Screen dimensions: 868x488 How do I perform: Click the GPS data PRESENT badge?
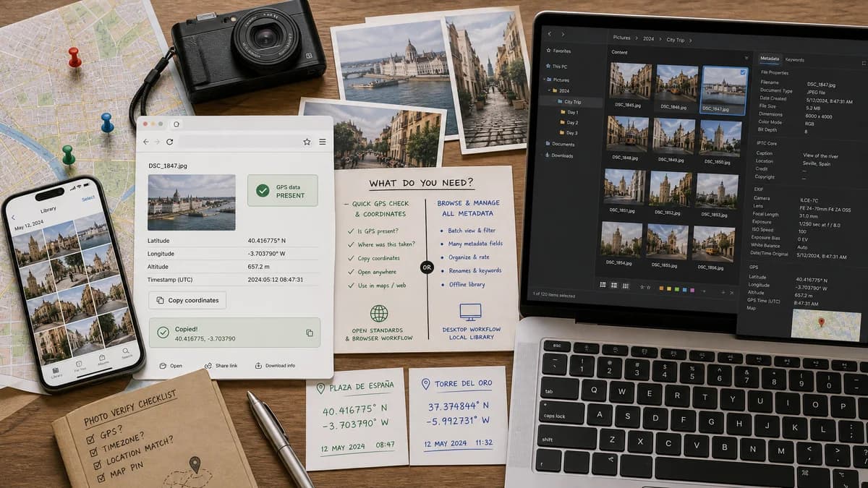[x=282, y=191]
